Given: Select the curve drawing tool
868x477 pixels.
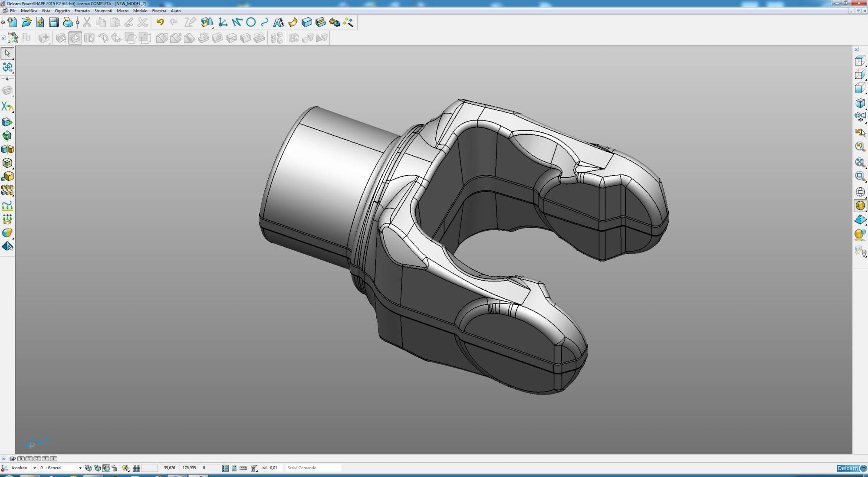Looking at the screenshot, I should pos(265,22).
